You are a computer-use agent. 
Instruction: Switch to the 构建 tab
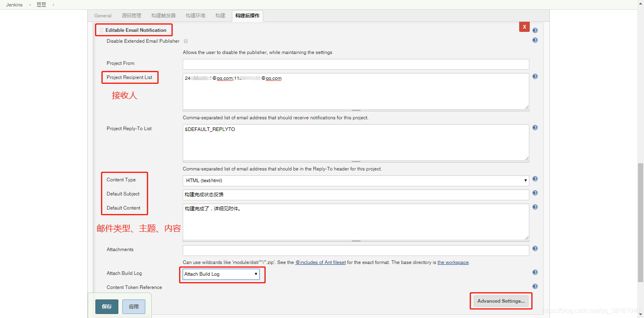(x=220, y=16)
